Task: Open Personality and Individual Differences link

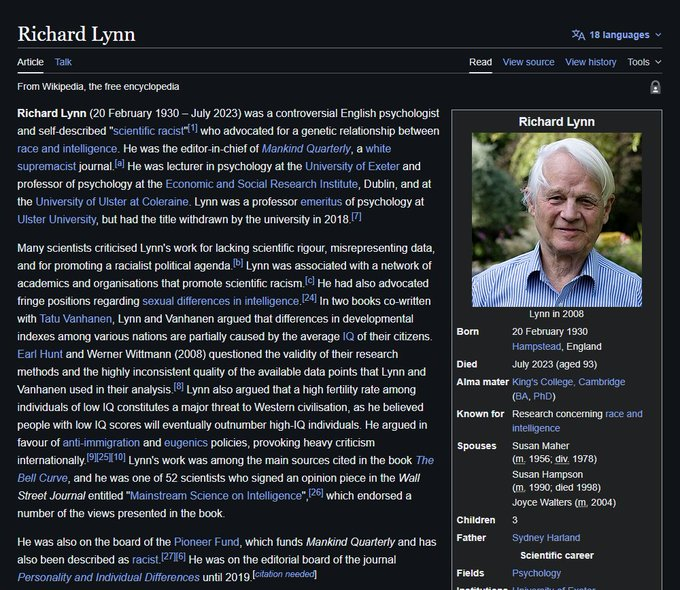Action: pyautogui.click(x=108, y=578)
